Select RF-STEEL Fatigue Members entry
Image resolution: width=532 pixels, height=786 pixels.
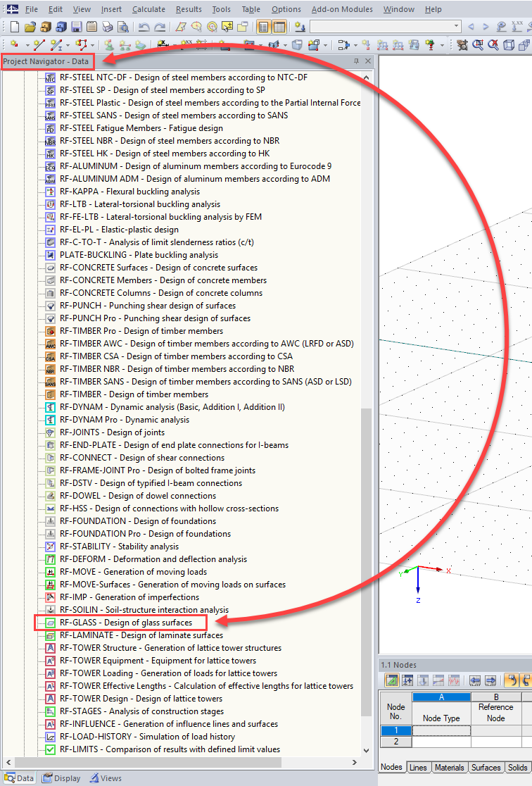pos(141,128)
